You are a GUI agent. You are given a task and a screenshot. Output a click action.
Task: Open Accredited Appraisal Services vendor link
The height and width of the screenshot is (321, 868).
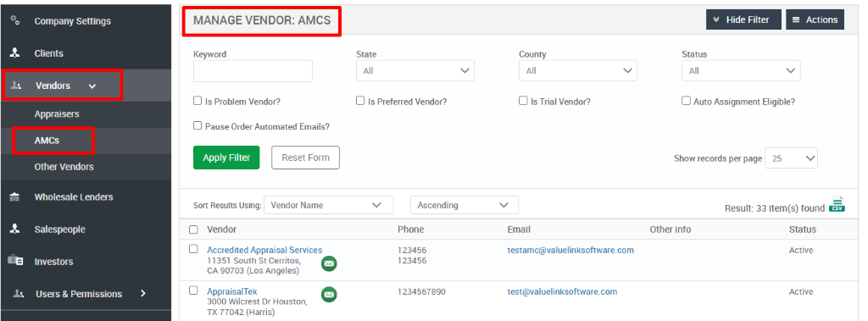click(x=264, y=250)
